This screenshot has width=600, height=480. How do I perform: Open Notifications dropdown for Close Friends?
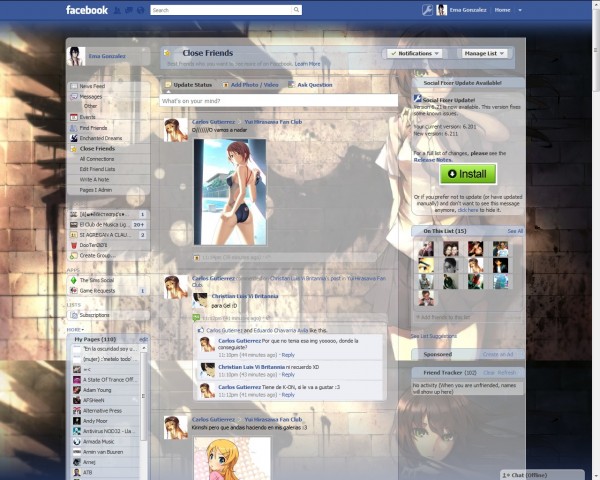(415, 54)
